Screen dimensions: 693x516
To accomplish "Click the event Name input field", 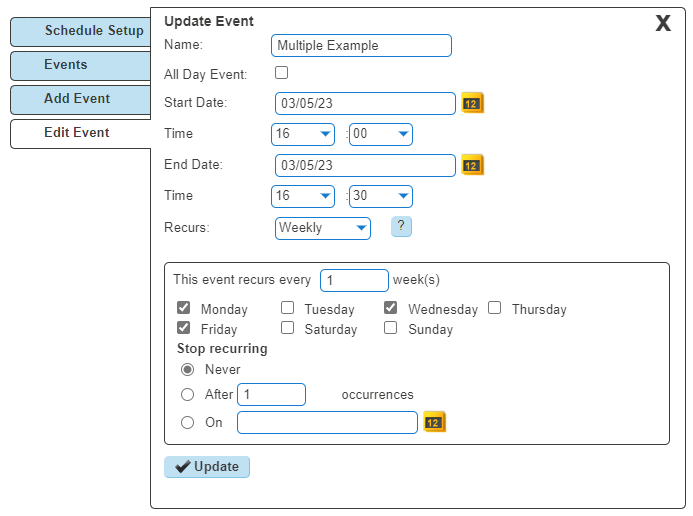I will (361, 46).
